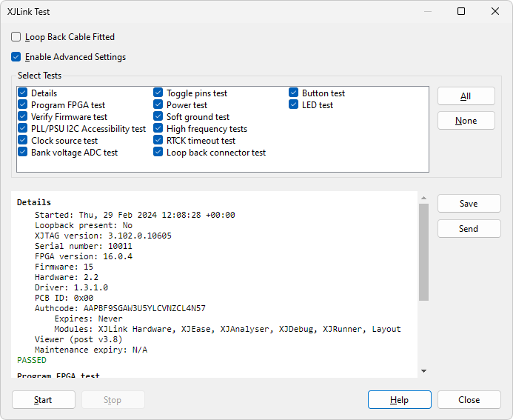Uncheck Program FPGA test
The width and height of the screenshot is (513, 420).
[23, 105]
